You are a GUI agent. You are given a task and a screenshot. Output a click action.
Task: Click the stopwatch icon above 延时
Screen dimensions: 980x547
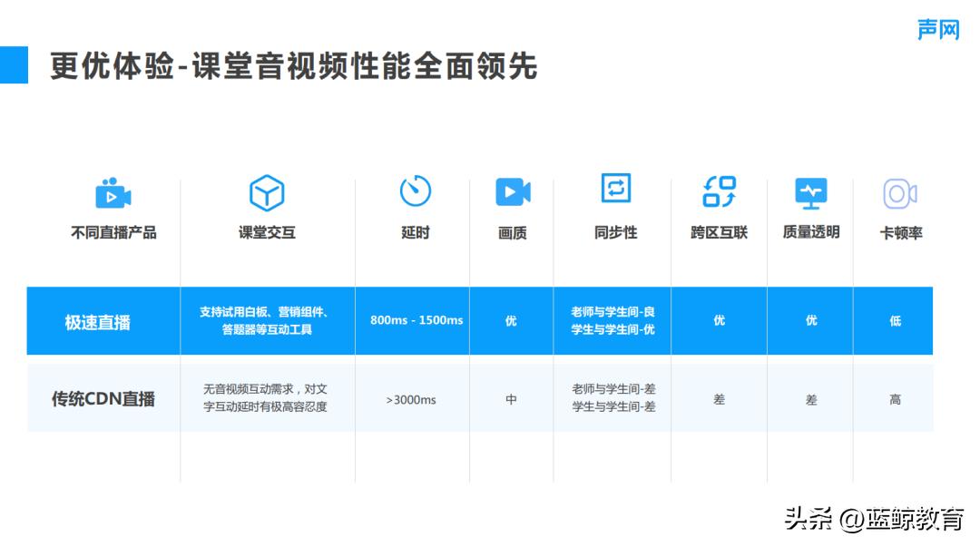coord(415,192)
